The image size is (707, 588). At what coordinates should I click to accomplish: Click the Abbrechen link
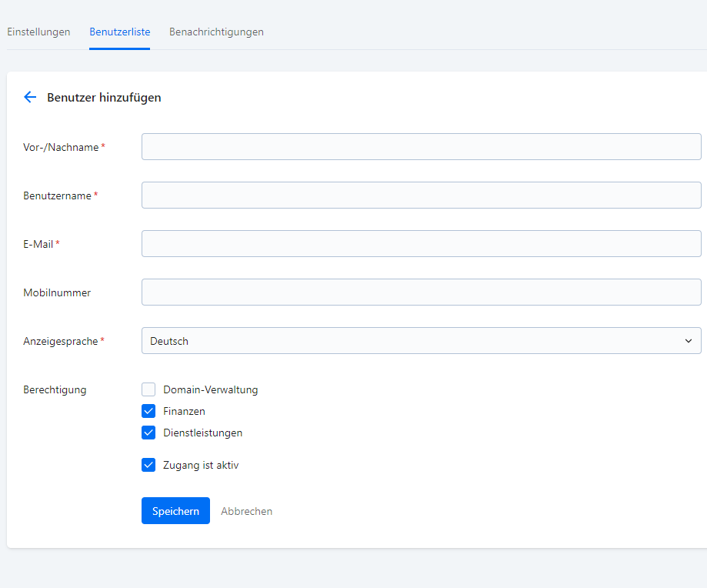[x=246, y=511]
